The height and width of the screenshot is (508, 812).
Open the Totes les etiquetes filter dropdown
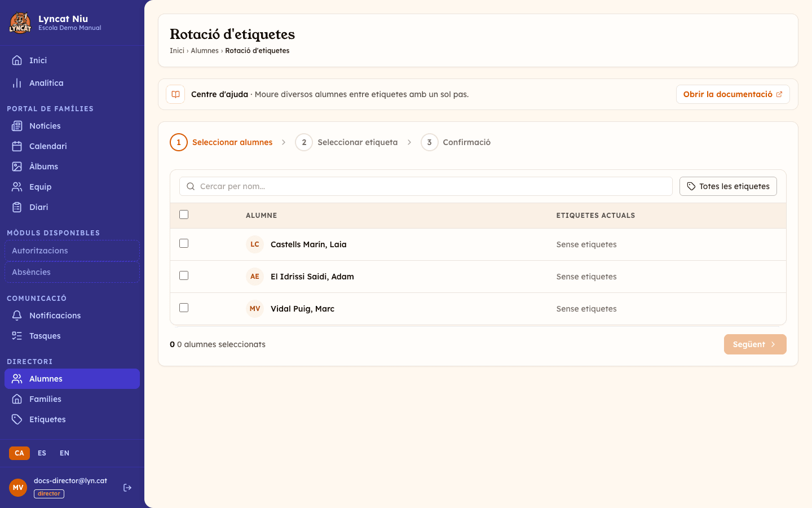click(728, 186)
